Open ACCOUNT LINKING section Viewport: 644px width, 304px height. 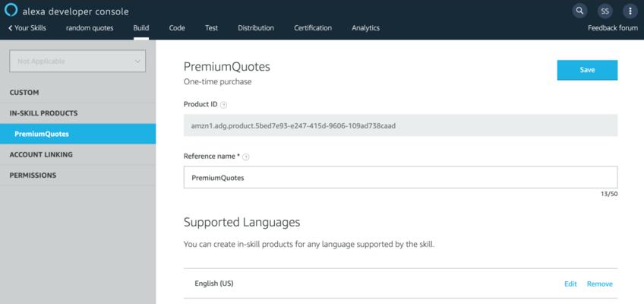click(77, 154)
